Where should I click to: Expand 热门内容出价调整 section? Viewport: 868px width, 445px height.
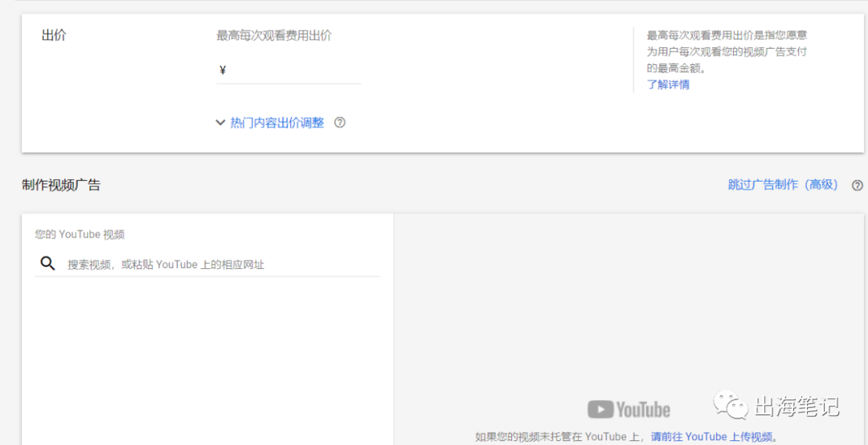[x=276, y=123]
